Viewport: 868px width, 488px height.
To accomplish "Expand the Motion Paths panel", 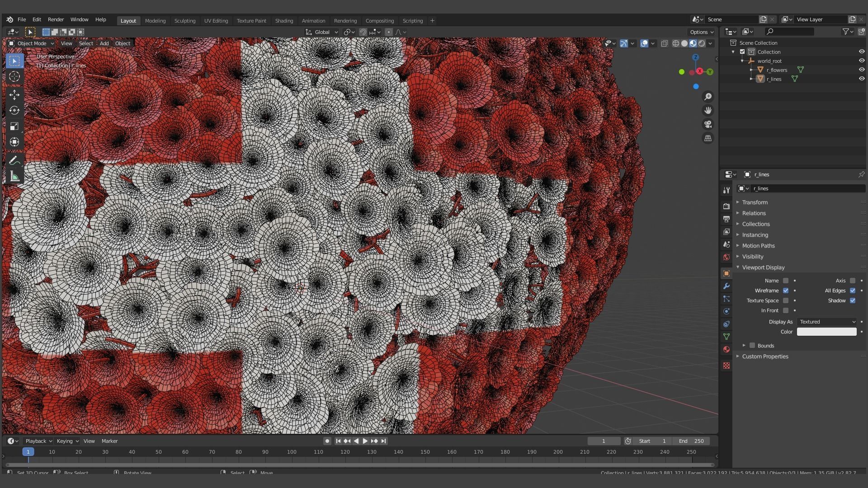I will pyautogui.click(x=758, y=246).
